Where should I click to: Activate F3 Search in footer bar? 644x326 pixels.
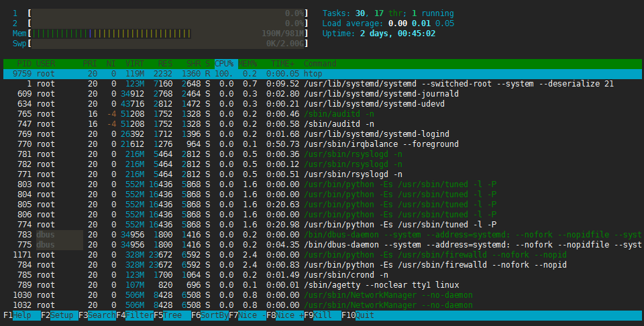(x=97, y=315)
